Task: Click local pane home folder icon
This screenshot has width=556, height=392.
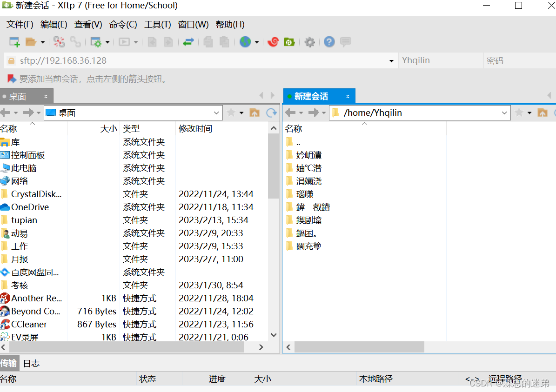Action: click(x=254, y=113)
